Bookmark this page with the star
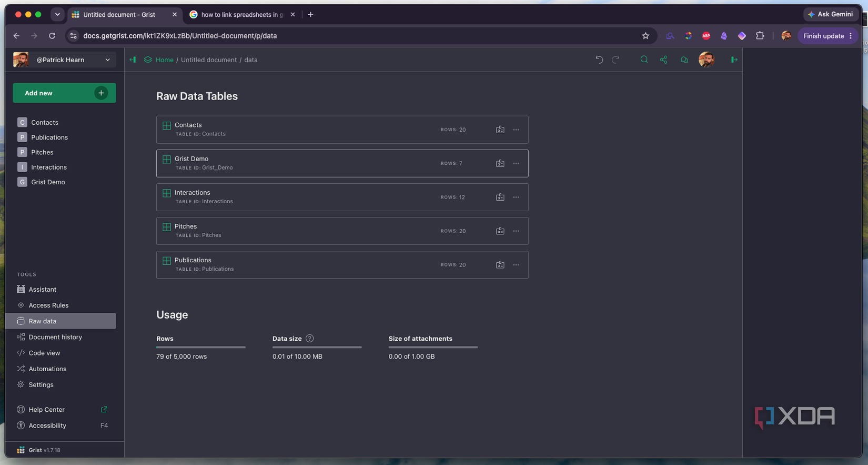Image resolution: width=868 pixels, height=465 pixels. (645, 36)
